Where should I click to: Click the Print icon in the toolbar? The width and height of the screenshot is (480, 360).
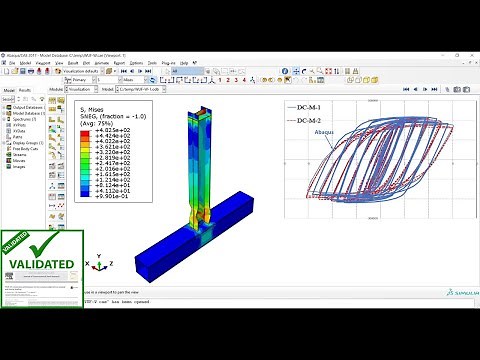(31, 71)
